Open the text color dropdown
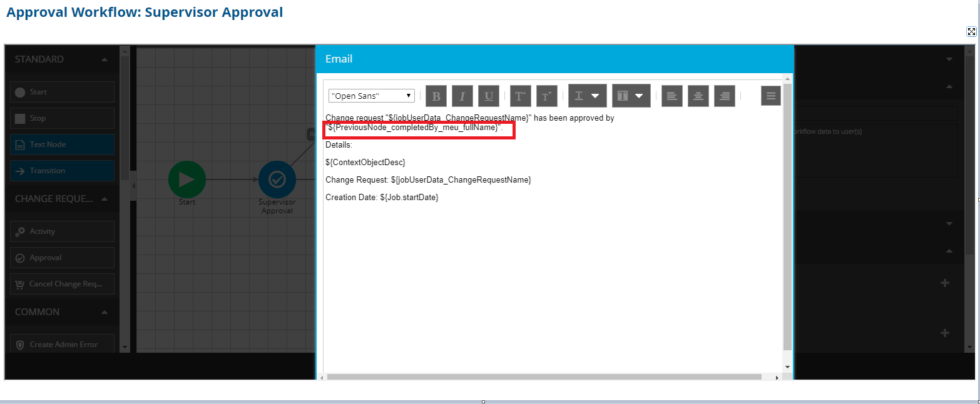980x404 pixels. point(586,95)
